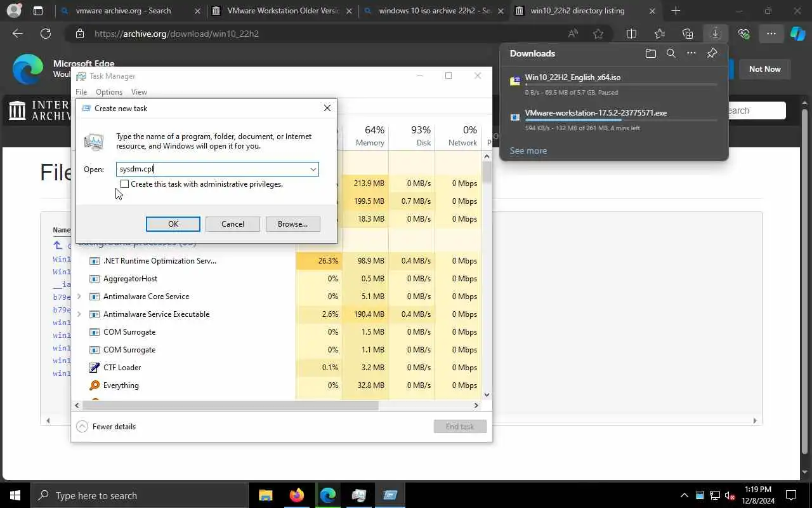Screen dimensions: 812x508
Task: Expand the Antimalware Service Executable row
Action: (x=79, y=314)
